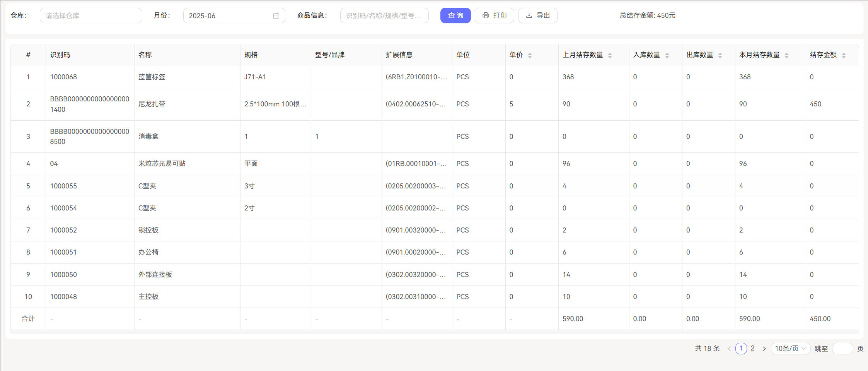The width and height of the screenshot is (868, 371).
Task: Open the 2025-06 month picker
Action: (x=228, y=16)
